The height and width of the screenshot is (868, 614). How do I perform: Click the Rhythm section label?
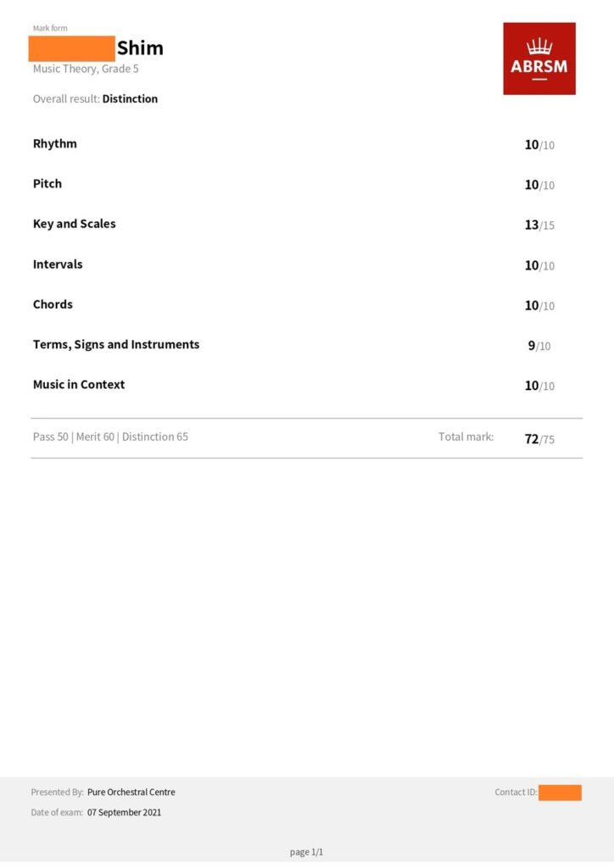click(55, 143)
